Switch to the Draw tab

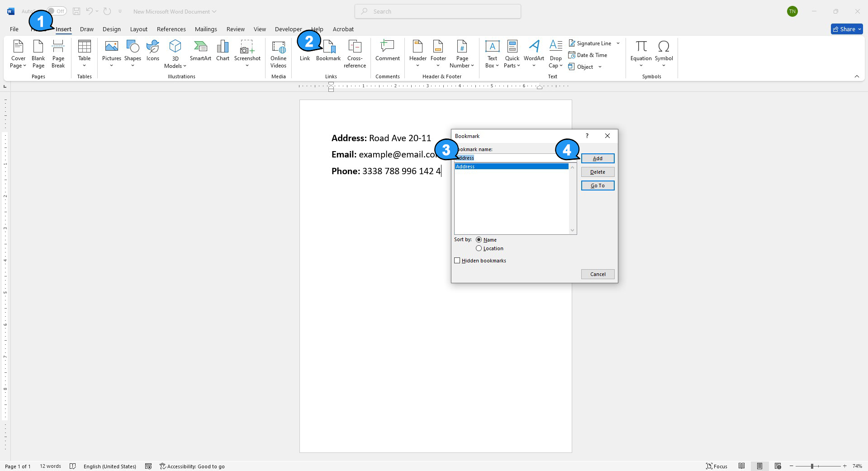click(x=87, y=29)
